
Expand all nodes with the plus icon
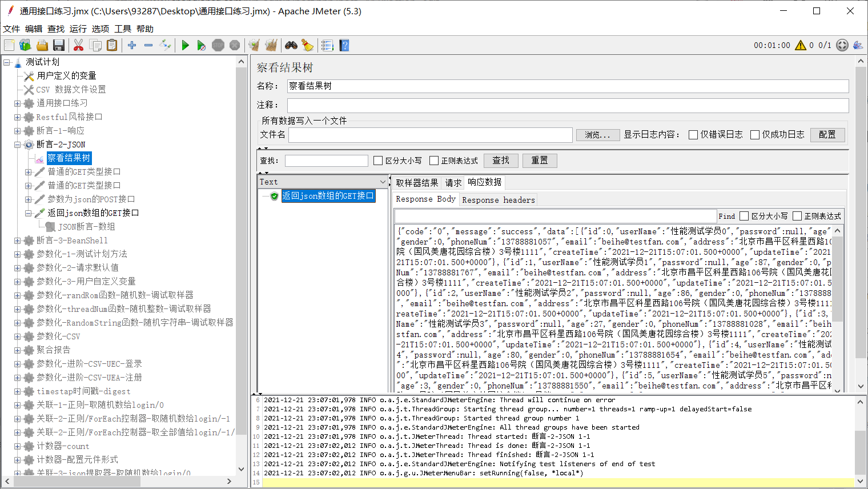[x=132, y=45]
